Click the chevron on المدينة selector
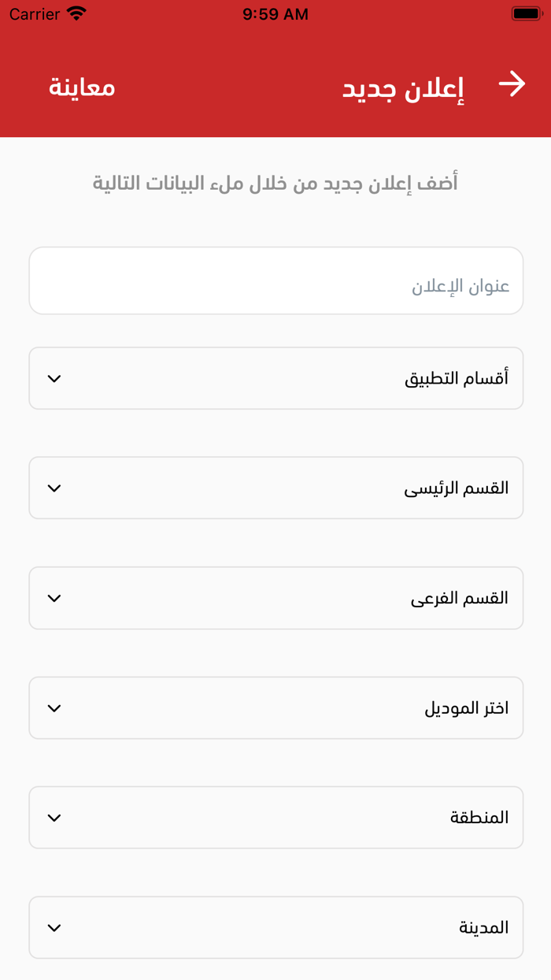This screenshot has width=551, height=980. click(54, 927)
